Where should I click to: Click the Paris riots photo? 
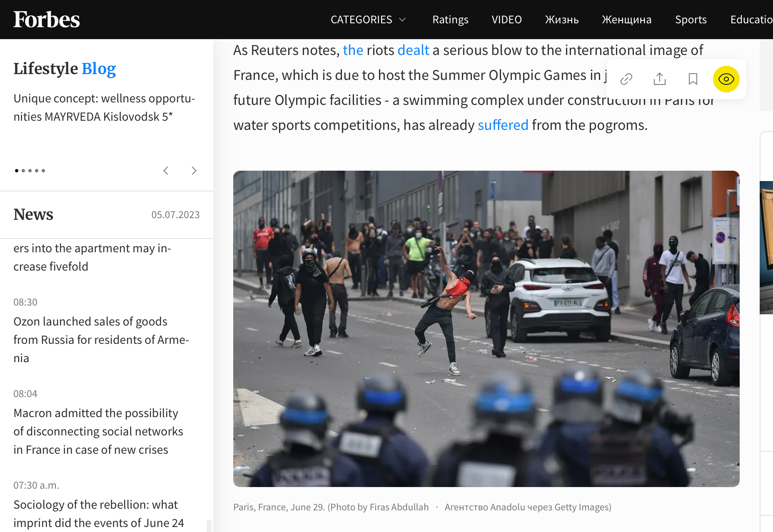coord(486,329)
